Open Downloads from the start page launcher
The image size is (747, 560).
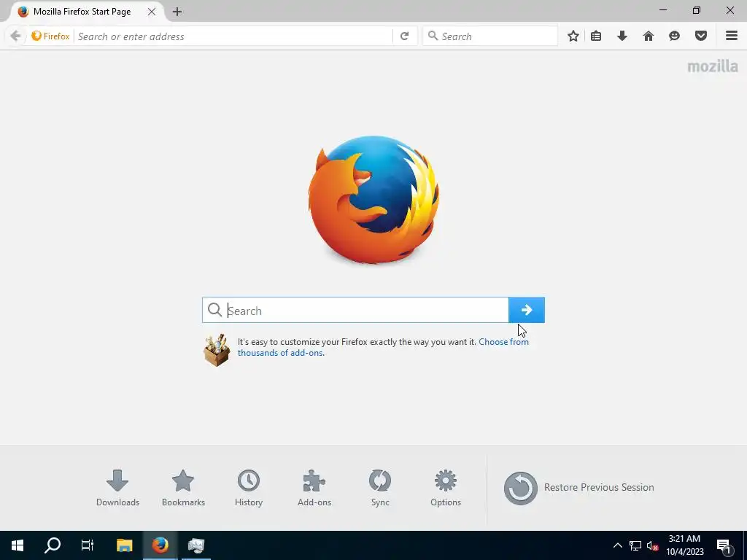(x=117, y=488)
